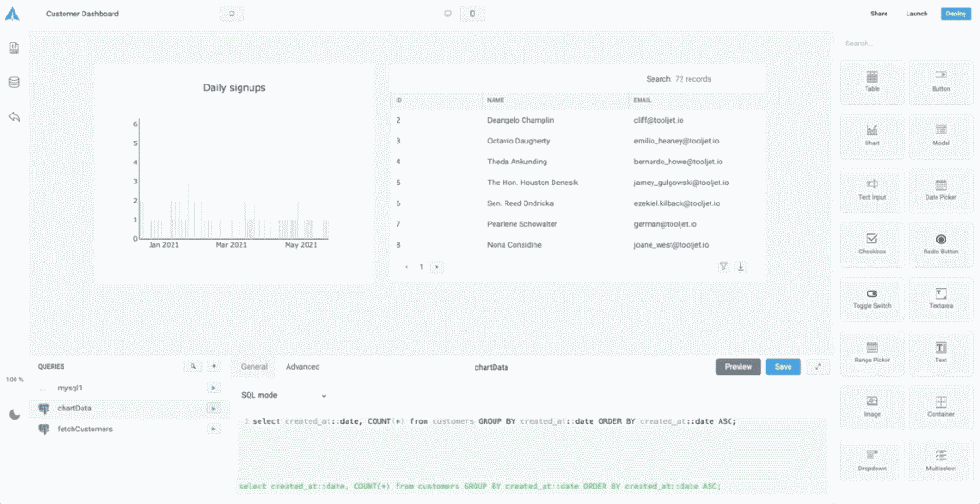Select the Multiselect widget
The height and width of the screenshot is (504, 980).
[x=941, y=461]
